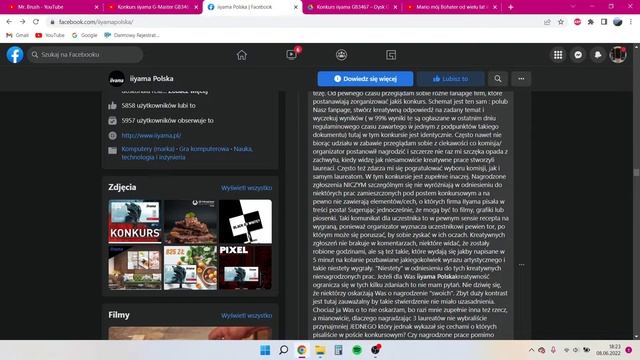Viewport: 640px width, 360px height.
Task: Click the browser Forward arrow
Action: [22, 22]
